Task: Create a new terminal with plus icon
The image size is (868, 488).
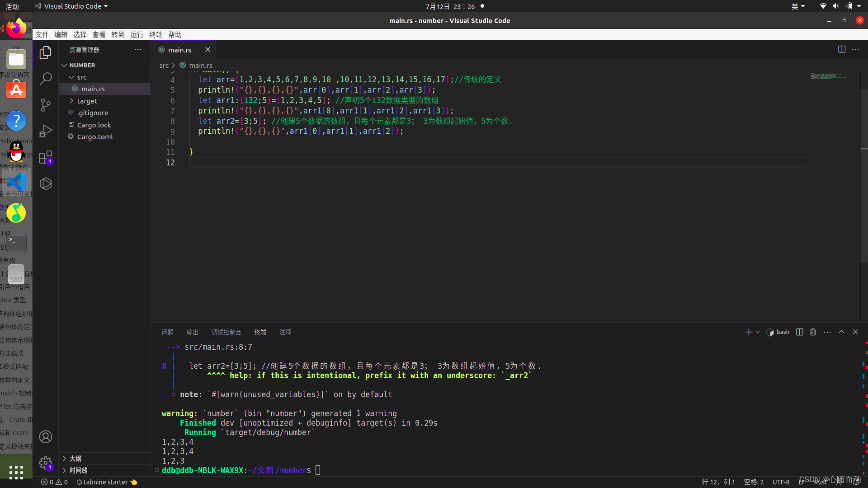Action: click(x=749, y=332)
